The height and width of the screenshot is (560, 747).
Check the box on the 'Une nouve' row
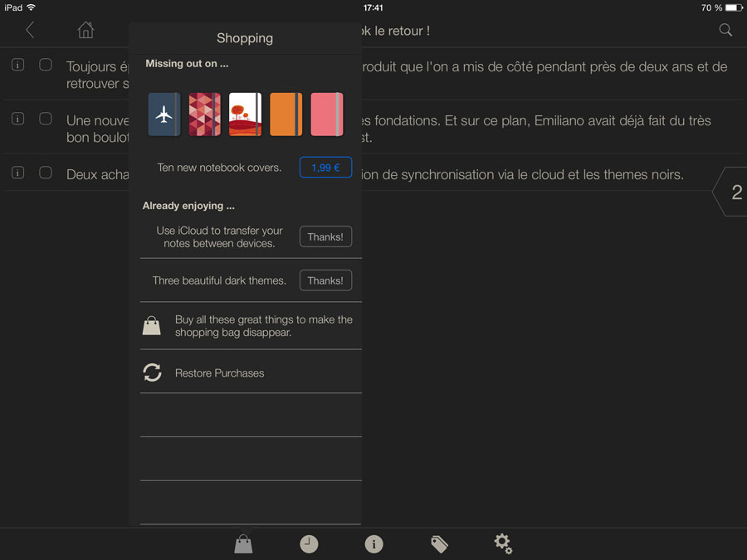46,118
